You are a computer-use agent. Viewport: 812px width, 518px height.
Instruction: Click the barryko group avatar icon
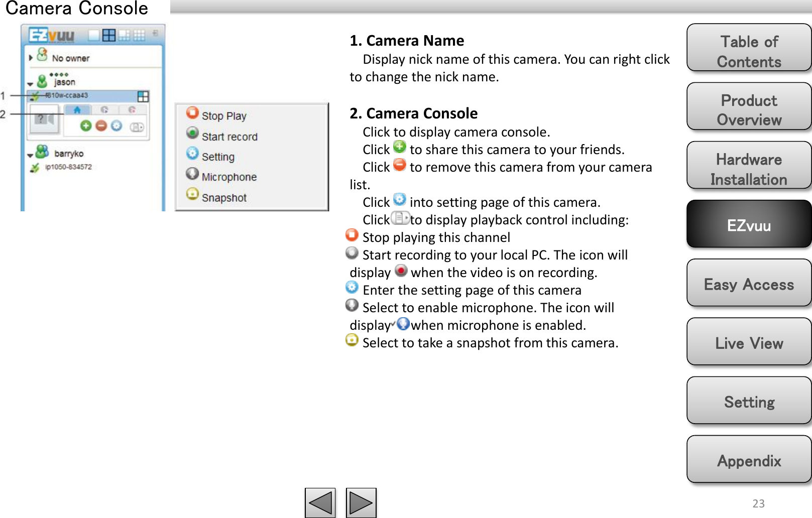point(42,151)
